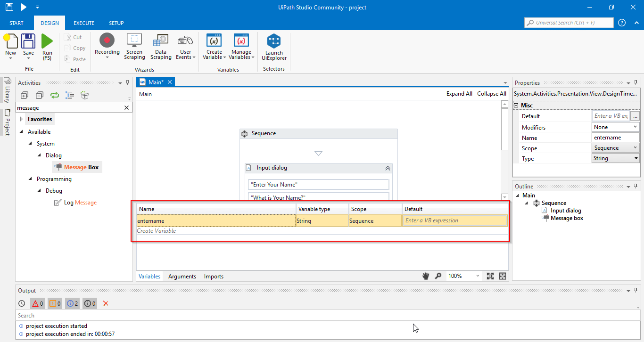Click the green refresh activities icon
Image resolution: width=644 pixels, height=342 pixels.
click(55, 95)
